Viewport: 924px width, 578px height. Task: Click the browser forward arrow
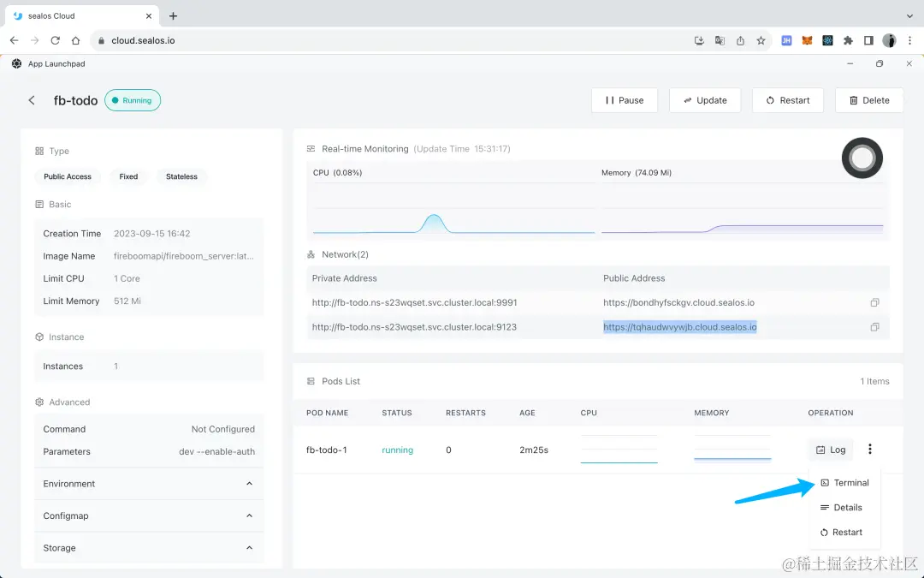point(35,41)
